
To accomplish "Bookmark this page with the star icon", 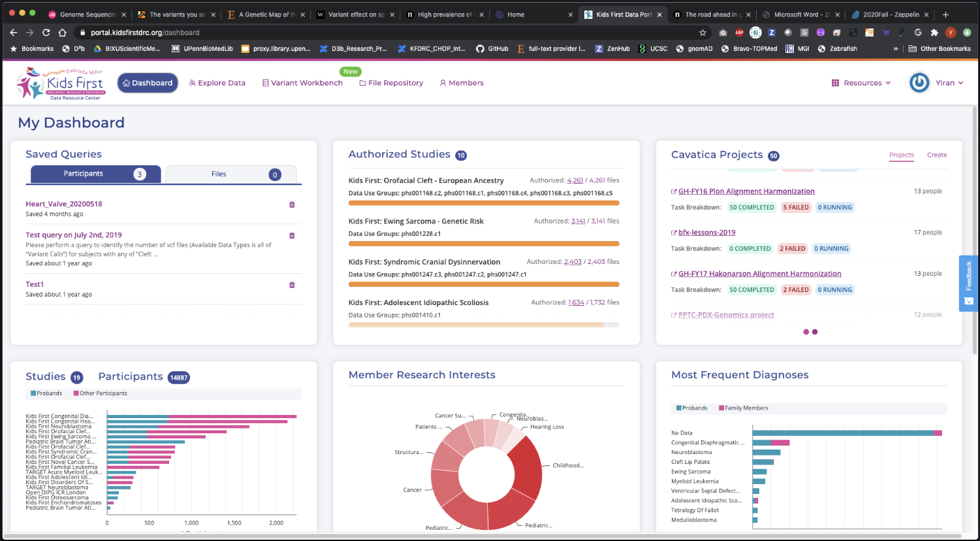I will point(703,32).
